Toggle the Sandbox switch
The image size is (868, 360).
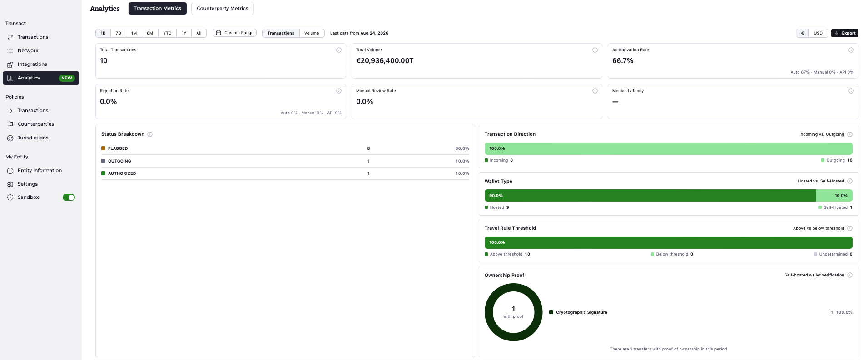point(69,197)
